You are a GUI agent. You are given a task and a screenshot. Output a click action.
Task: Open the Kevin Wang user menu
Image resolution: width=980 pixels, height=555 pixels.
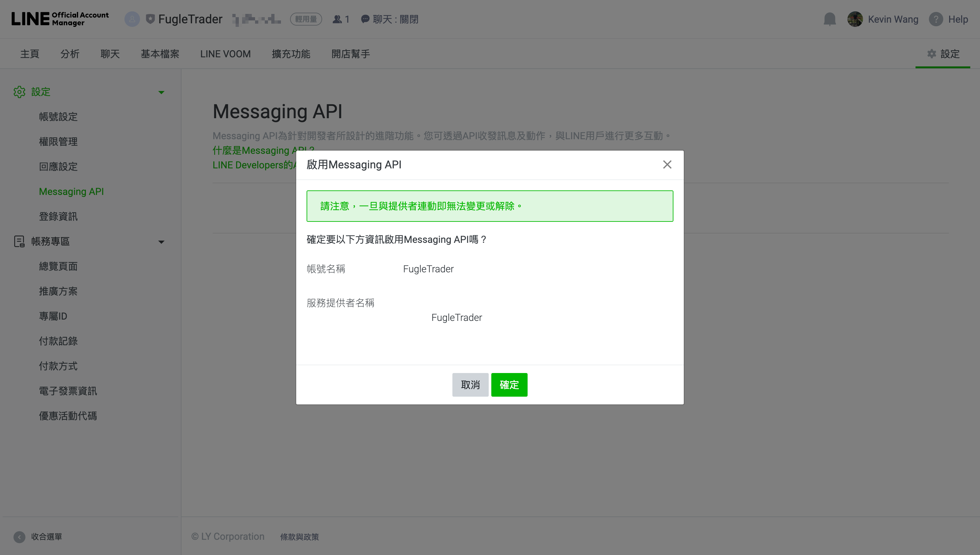coord(893,19)
